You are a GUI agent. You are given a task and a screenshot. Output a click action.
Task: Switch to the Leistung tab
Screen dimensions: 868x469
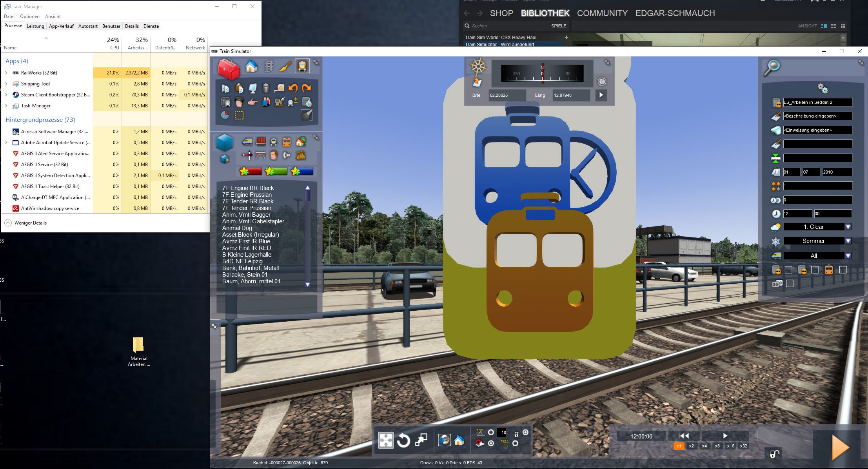pyautogui.click(x=35, y=26)
